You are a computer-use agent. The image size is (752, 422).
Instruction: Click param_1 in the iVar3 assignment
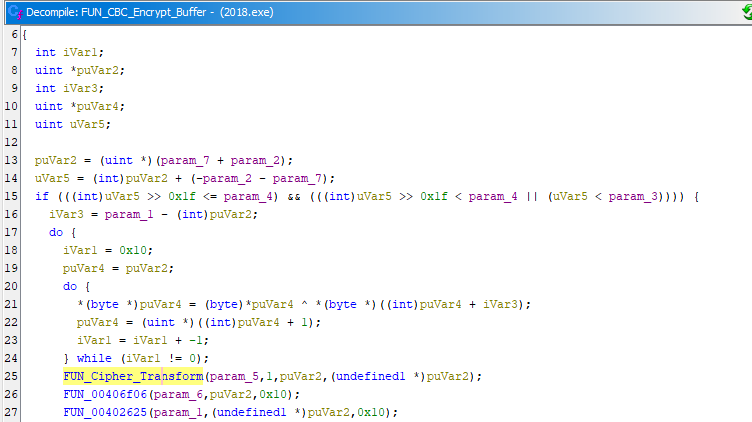(115, 214)
